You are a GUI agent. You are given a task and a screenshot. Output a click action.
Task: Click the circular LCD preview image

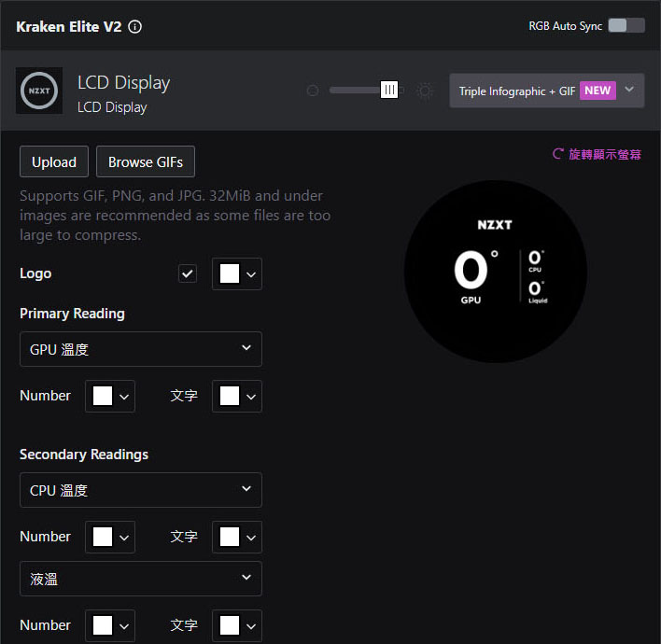(496, 271)
